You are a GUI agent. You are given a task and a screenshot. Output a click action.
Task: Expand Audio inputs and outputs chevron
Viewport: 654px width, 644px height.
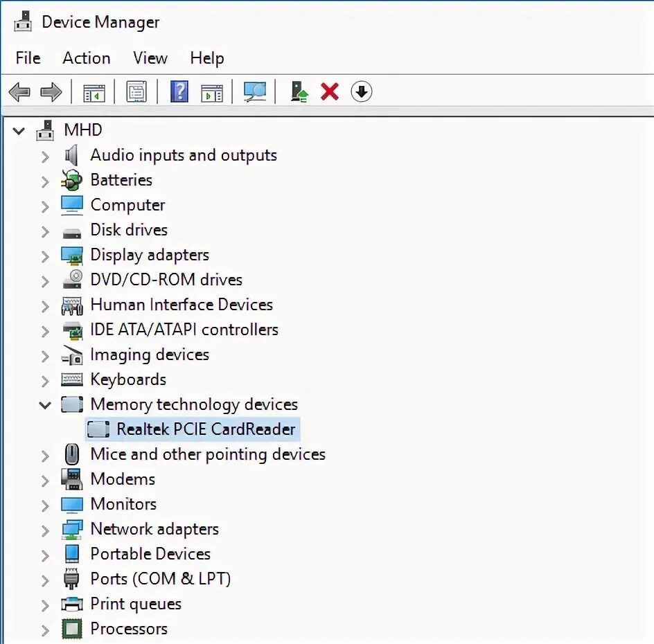pyautogui.click(x=46, y=156)
